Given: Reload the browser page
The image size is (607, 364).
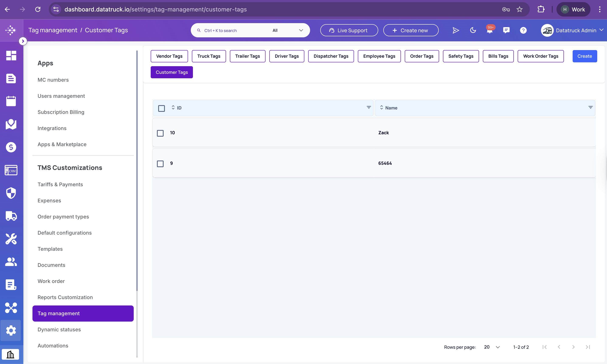Looking at the screenshot, I should [x=38, y=9].
